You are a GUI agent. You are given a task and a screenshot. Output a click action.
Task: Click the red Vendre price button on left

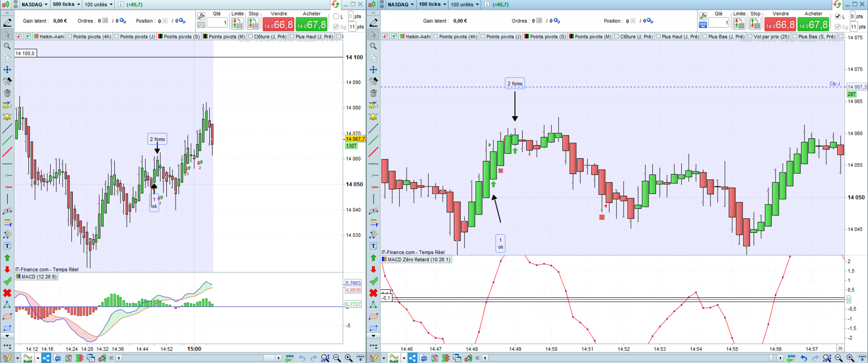pos(278,25)
